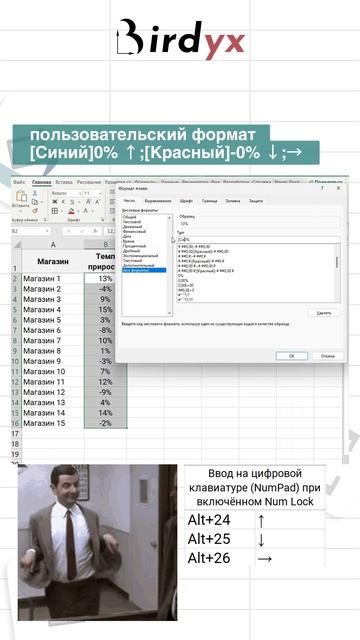Open the Число tab in Format Cells
Image resolution: width=360 pixels, height=640 pixels.
129,201
